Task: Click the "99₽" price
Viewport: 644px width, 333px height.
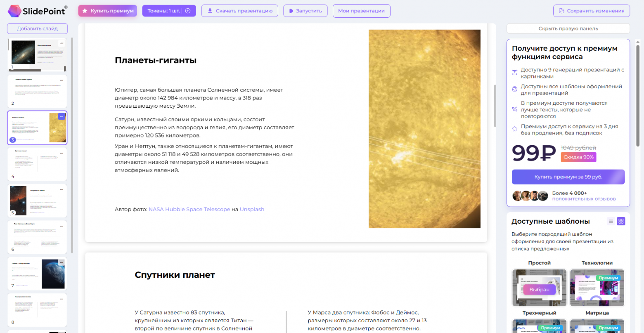Action: pos(534,153)
